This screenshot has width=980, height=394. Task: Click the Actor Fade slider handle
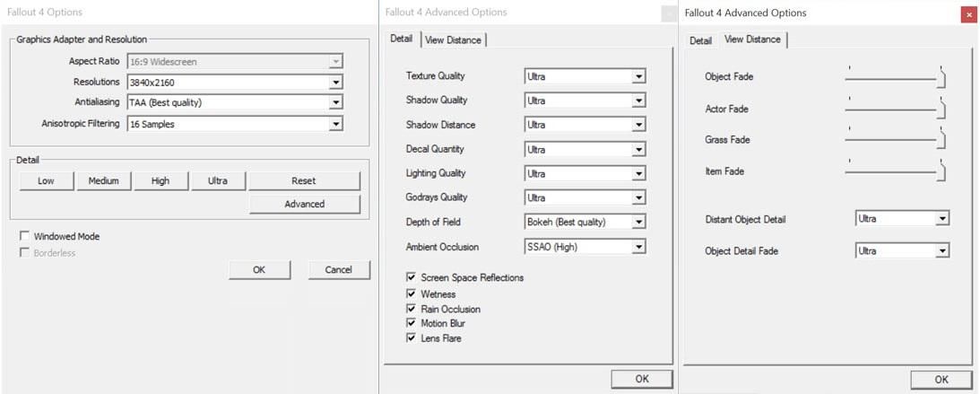tap(941, 108)
